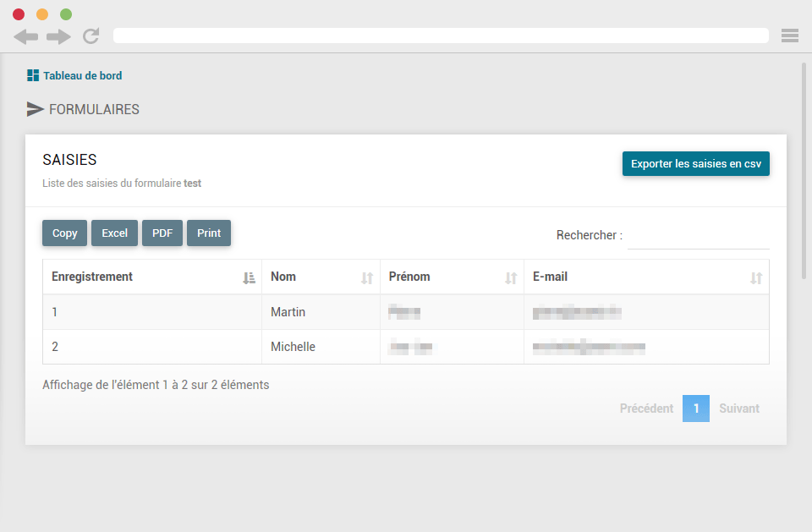Reload the page with refresh icon

pos(91,36)
